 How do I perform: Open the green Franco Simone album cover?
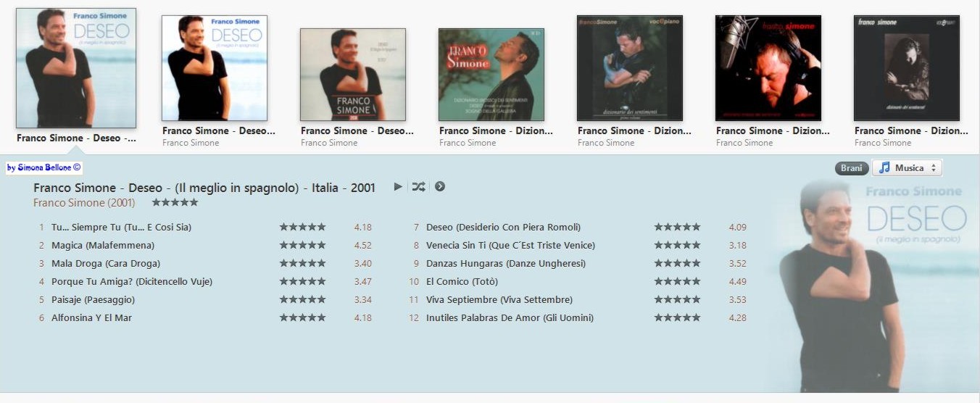pos(491,75)
